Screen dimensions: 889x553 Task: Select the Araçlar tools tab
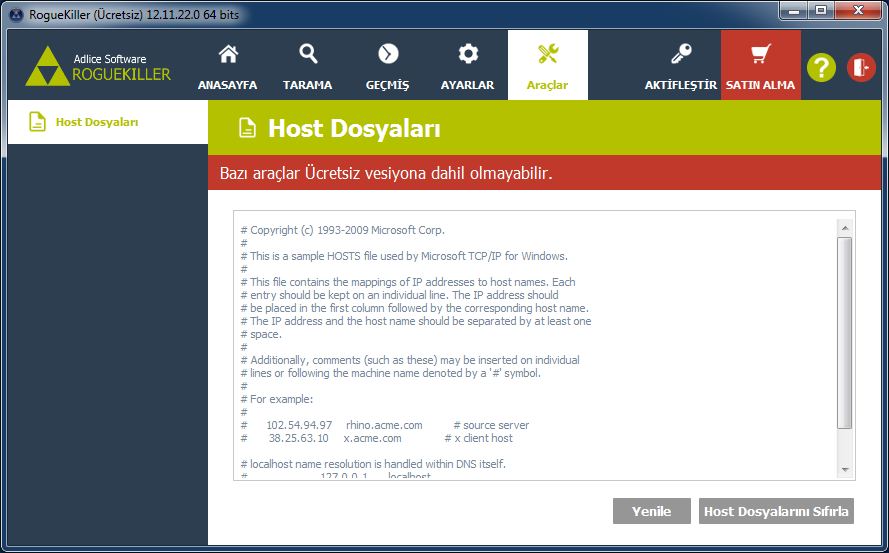(548, 65)
